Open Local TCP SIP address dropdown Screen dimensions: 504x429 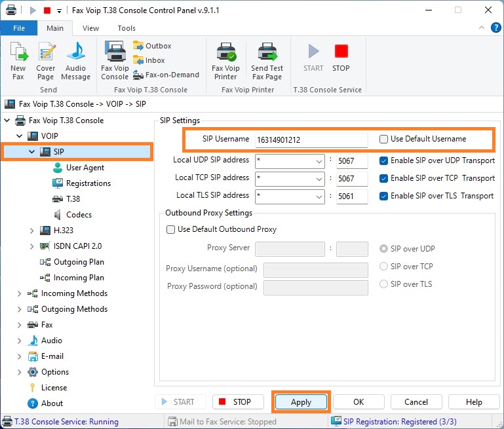pos(319,179)
